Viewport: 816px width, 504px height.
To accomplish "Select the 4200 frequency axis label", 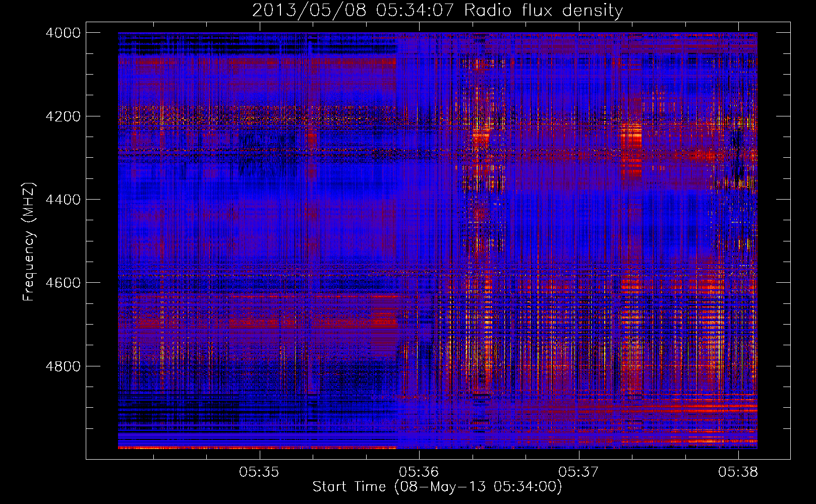I will pyautogui.click(x=63, y=116).
